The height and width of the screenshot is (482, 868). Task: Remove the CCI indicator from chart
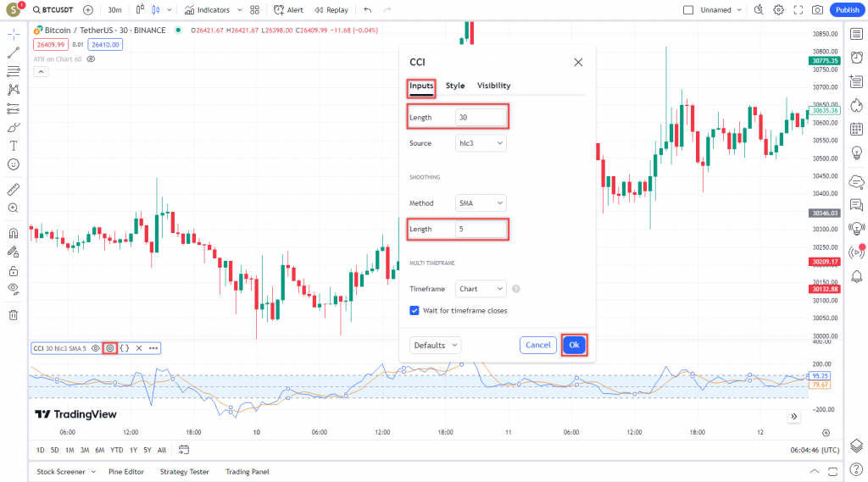(x=139, y=348)
